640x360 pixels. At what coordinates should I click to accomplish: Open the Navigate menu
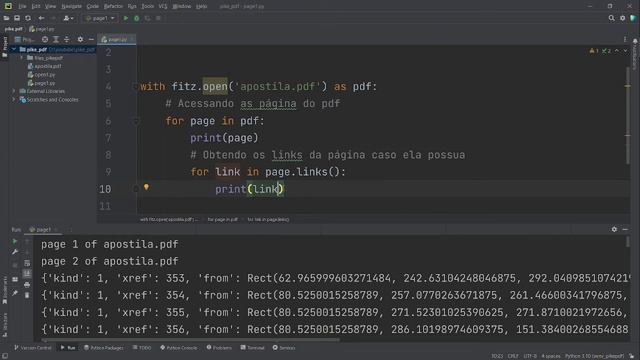[x=71, y=6]
